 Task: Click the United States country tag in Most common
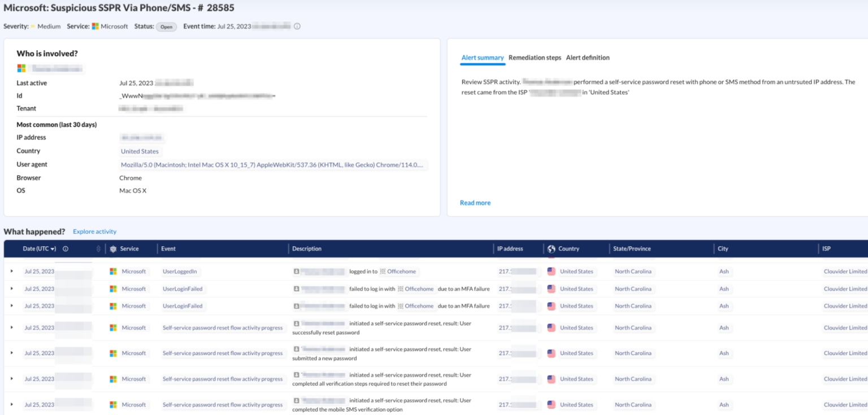tap(140, 151)
